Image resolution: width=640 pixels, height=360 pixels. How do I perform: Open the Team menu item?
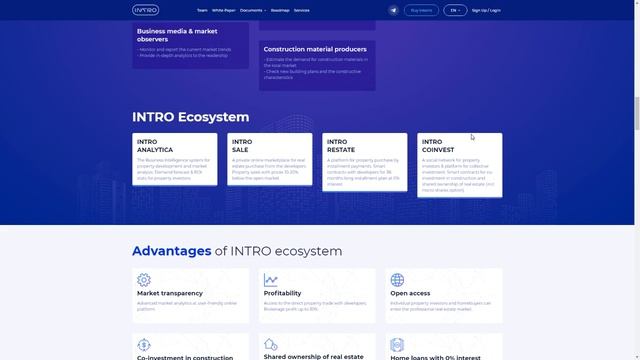(202, 10)
